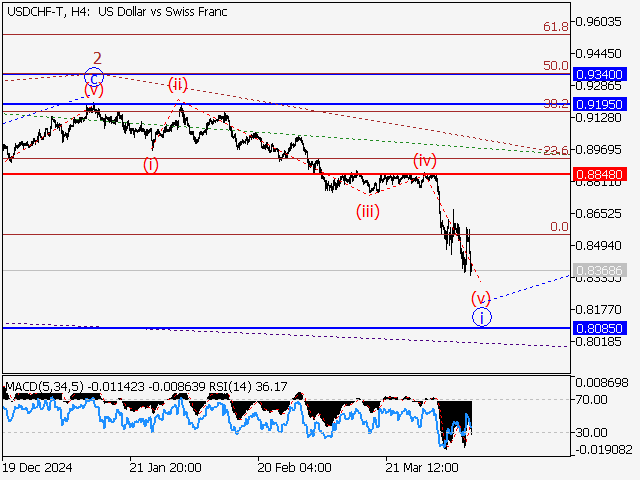Select the gray current price tag 0.83686
This screenshot has height=480, width=640.
pos(600,270)
